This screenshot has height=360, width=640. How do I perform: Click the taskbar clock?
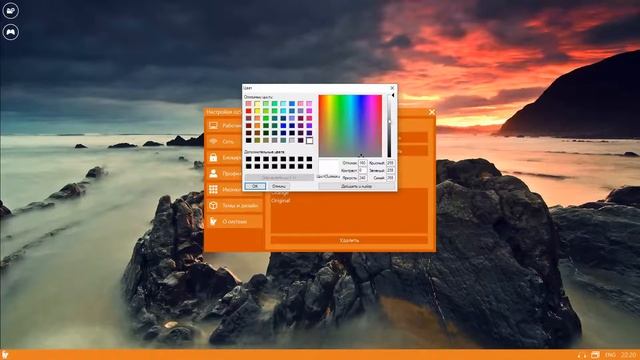point(628,355)
